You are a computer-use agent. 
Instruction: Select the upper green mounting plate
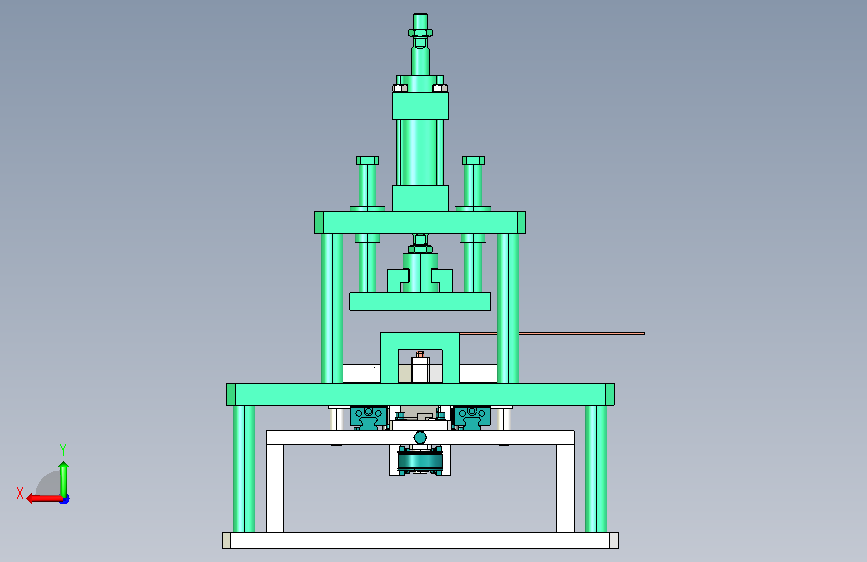tap(420, 222)
